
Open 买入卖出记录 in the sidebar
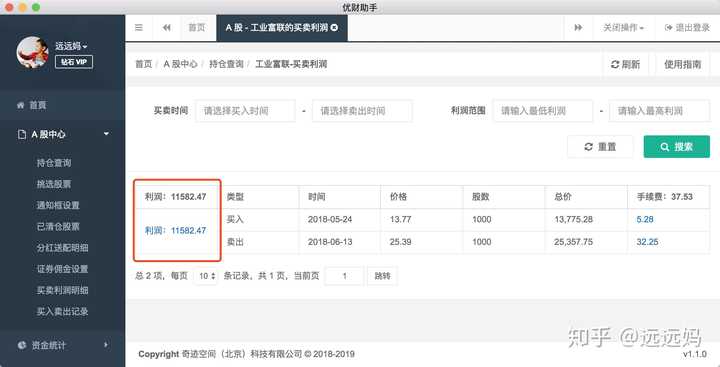click(x=62, y=311)
